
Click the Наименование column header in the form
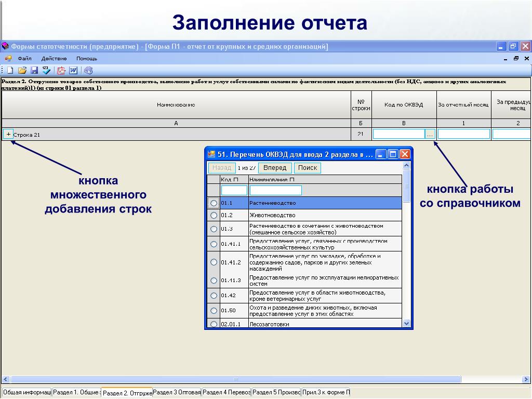click(x=176, y=105)
